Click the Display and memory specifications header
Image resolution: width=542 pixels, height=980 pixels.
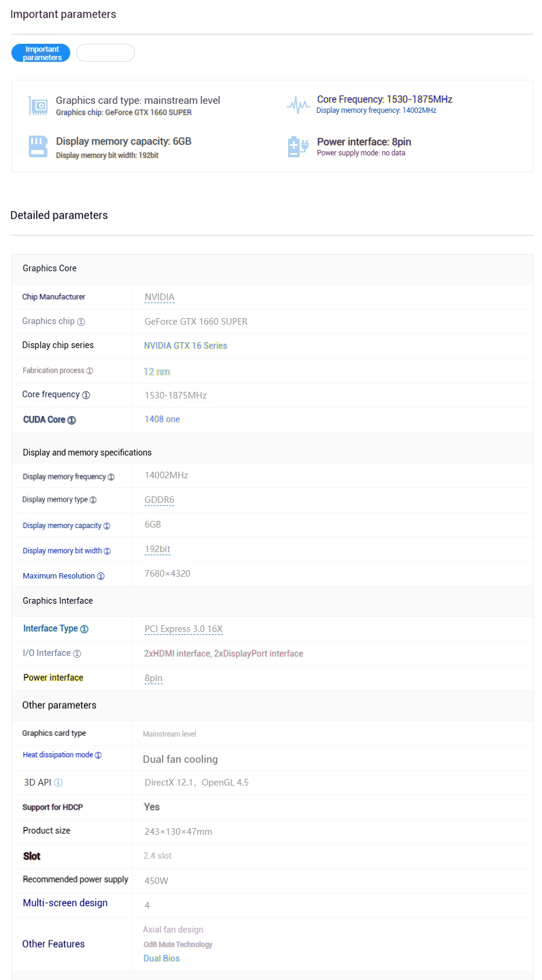click(87, 452)
